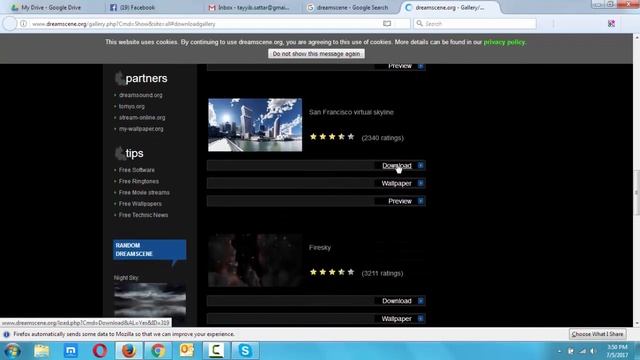Open Skype from the taskbar

(245, 351)
